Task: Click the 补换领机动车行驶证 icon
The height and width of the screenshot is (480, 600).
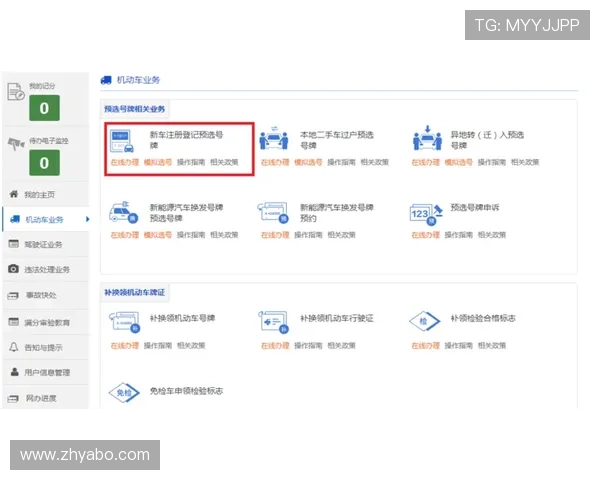Action: pos(273,322)
